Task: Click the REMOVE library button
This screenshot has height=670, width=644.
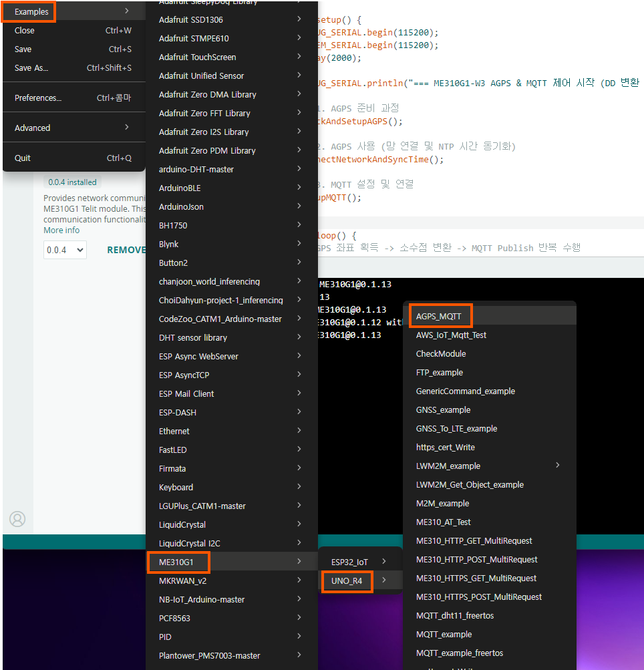Action: pos(126,250)
